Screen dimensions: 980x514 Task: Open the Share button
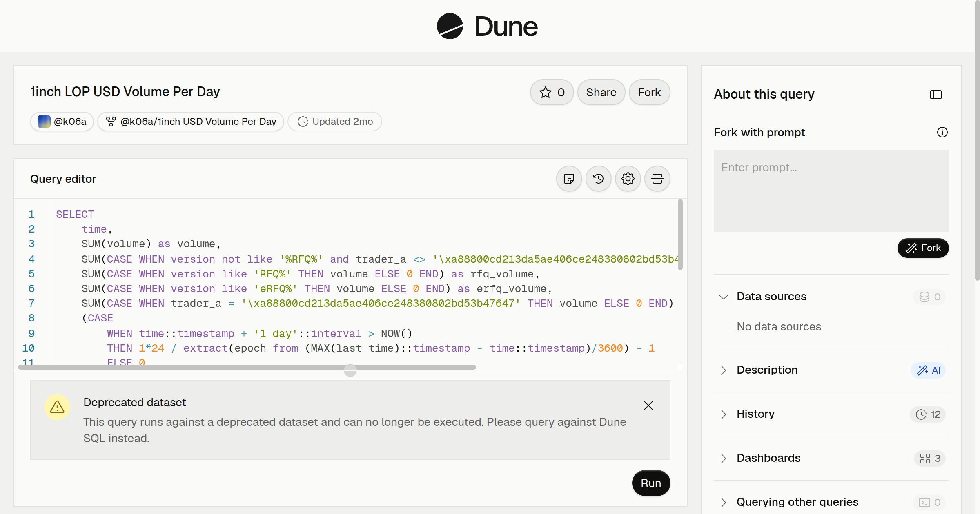(x=601, y=92)
